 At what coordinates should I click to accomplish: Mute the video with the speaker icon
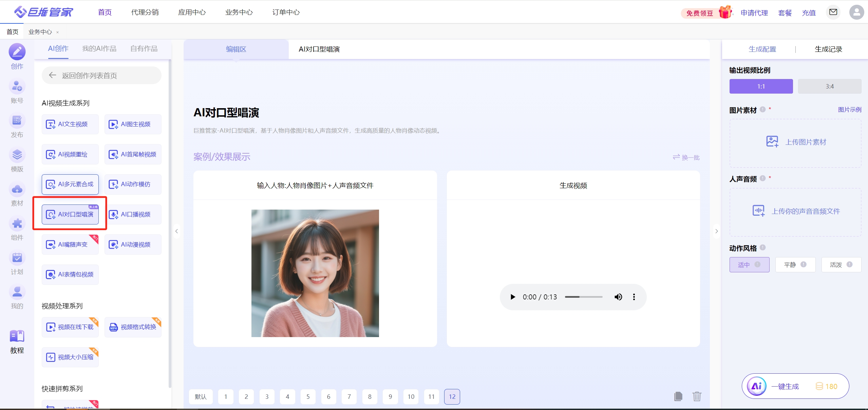coord(618,297)
